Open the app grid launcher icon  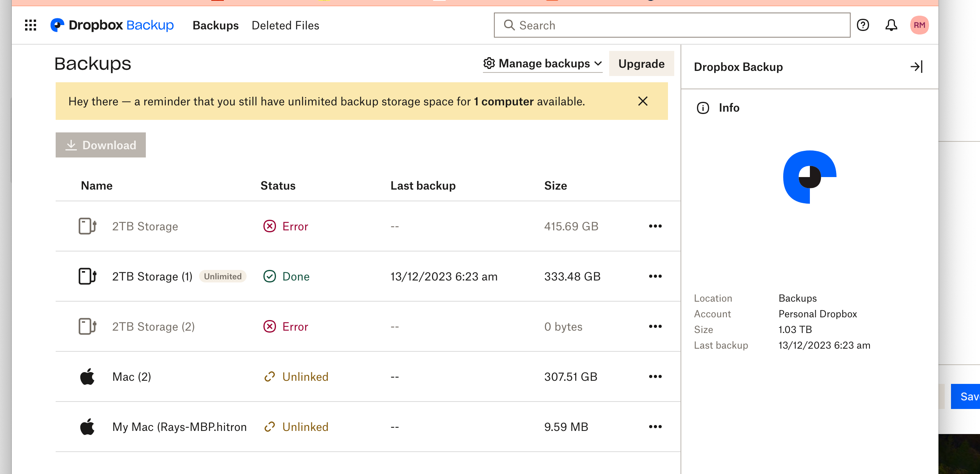(x=30, y=25)
